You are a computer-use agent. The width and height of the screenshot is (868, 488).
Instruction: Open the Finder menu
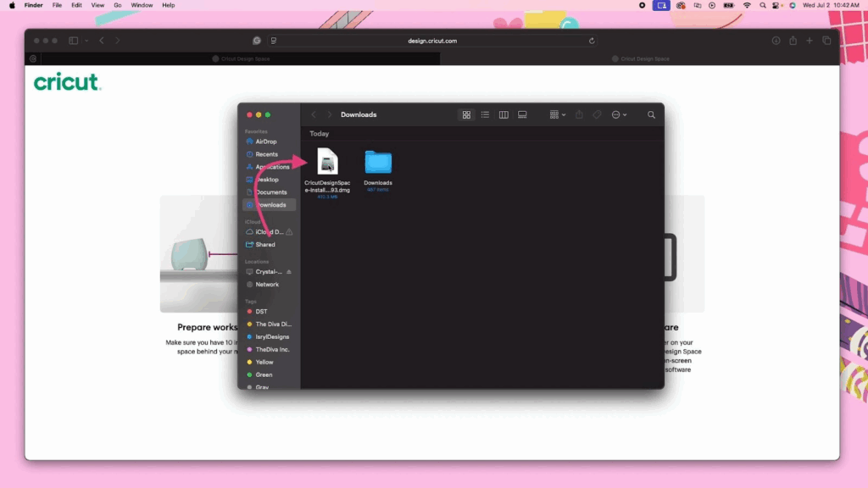coord(33,5)
